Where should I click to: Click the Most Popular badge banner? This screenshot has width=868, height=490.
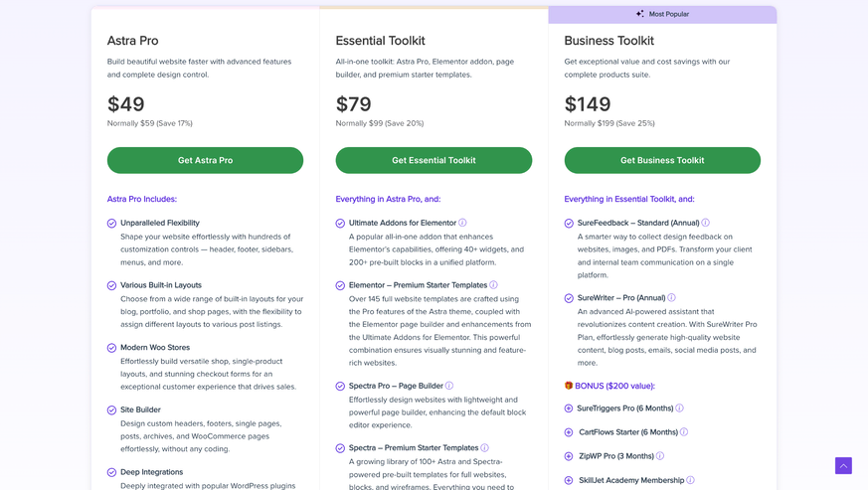[662, 14]
